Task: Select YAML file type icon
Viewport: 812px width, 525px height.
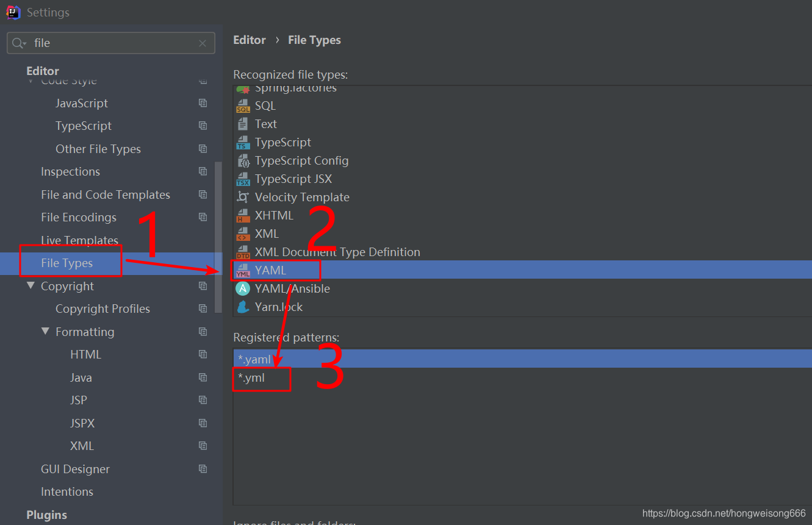Action: pyautogui.click(x=243, y=270)
